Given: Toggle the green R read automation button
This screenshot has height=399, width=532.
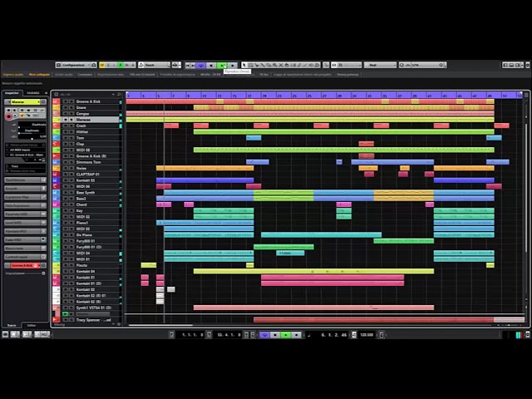Looking at the screenshot, I should click(x=121, y=65).
